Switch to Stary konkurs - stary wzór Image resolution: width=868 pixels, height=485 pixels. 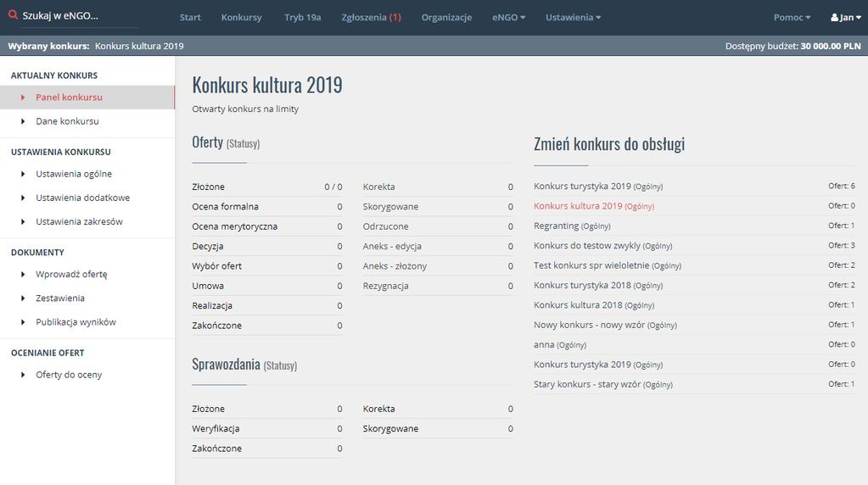point(694,384)
